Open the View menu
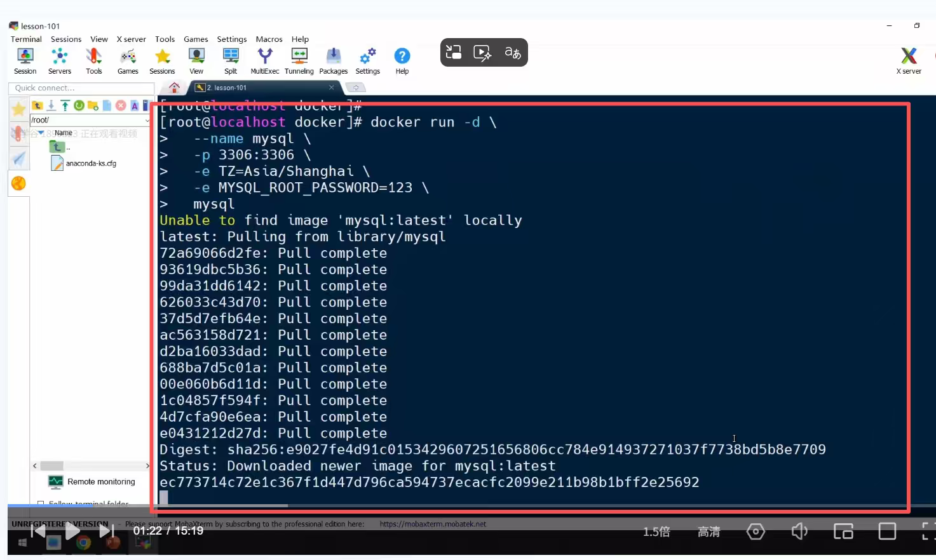 99,39
